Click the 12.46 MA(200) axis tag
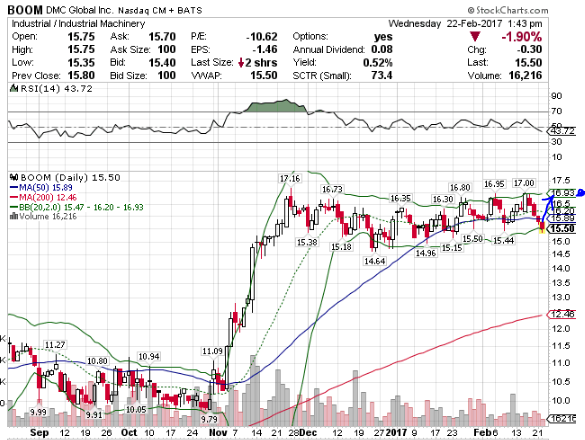585x440 pixels. tap(562, 314)
